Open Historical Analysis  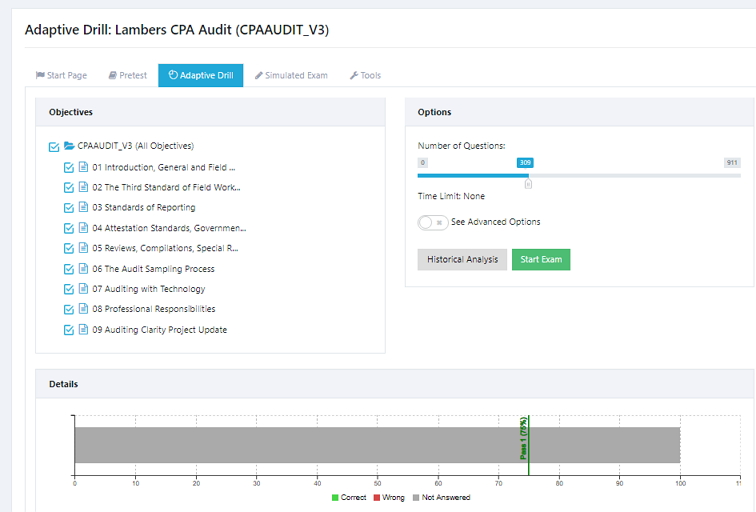point(462,259)
